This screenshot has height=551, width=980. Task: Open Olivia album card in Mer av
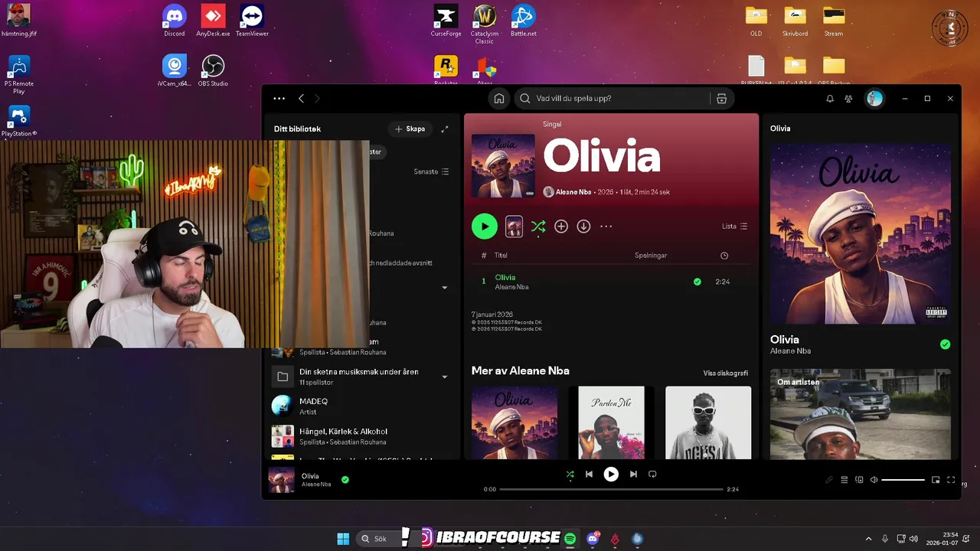point(514,422)
